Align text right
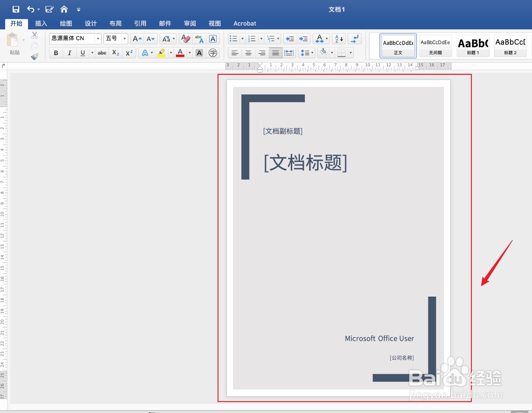The width and height of the screenshot is (532, 413). pos(262,53)
